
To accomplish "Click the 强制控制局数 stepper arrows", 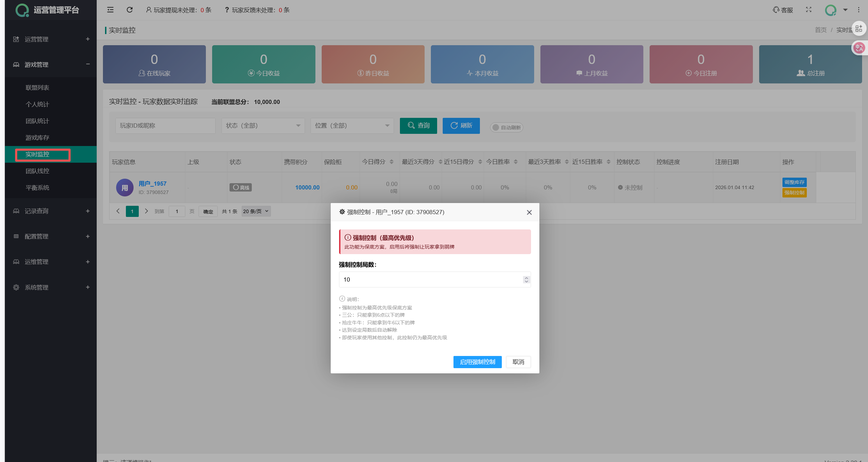I will [x=526, y=280].
